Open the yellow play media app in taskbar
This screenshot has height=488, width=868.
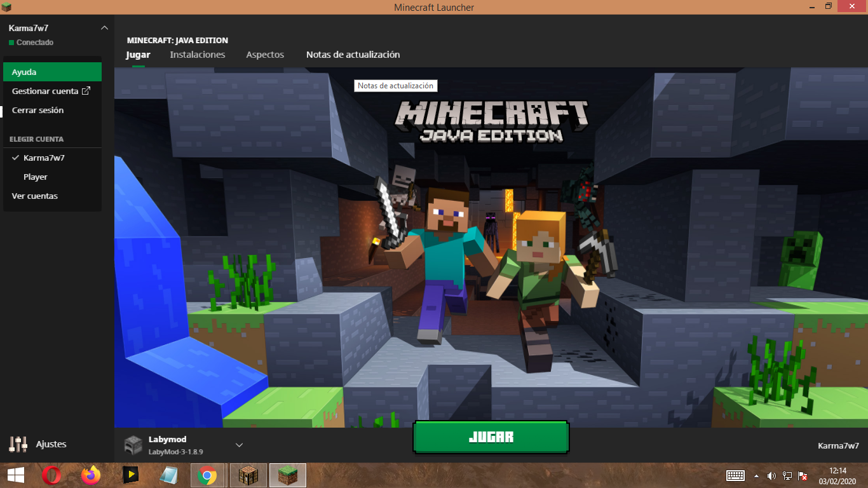pos(130,475)
